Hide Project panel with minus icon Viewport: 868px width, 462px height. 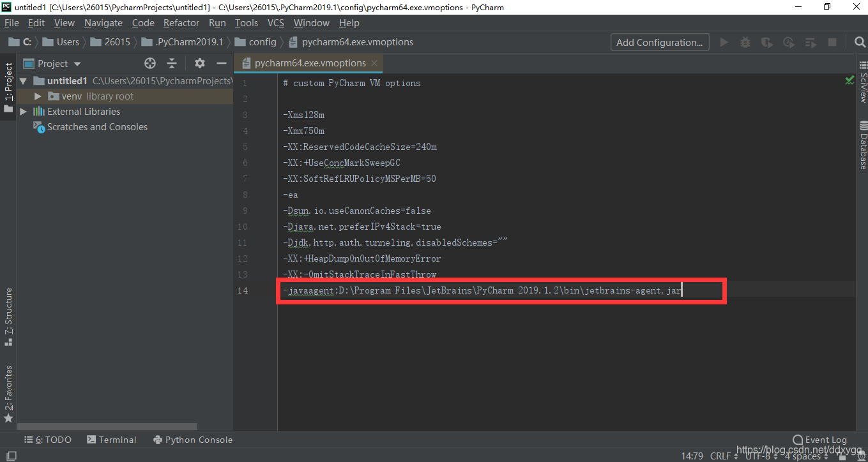click(x=222, y=63)
